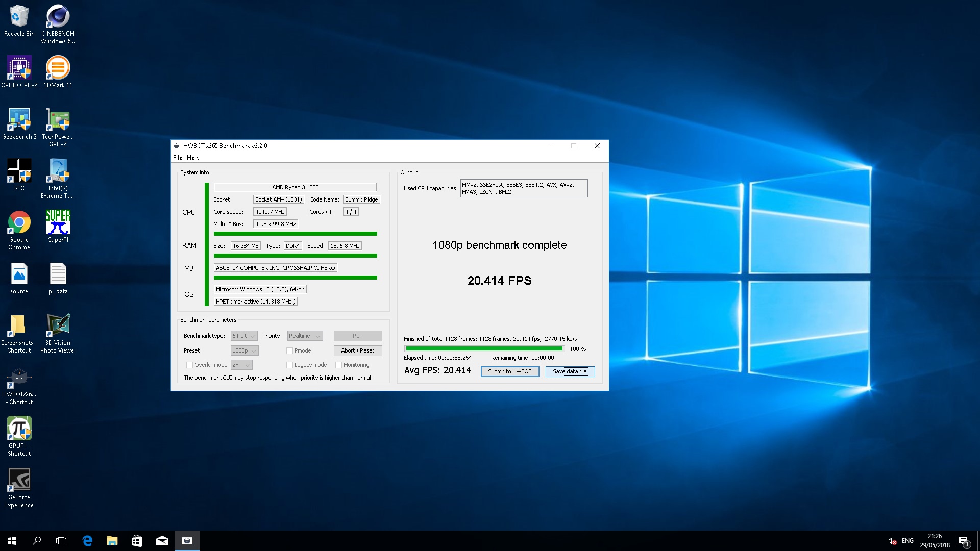The height and width of the screenshot is (551, 980).
Task: Click the taskbar clock 21:26
Action: (x=935, y=541)
